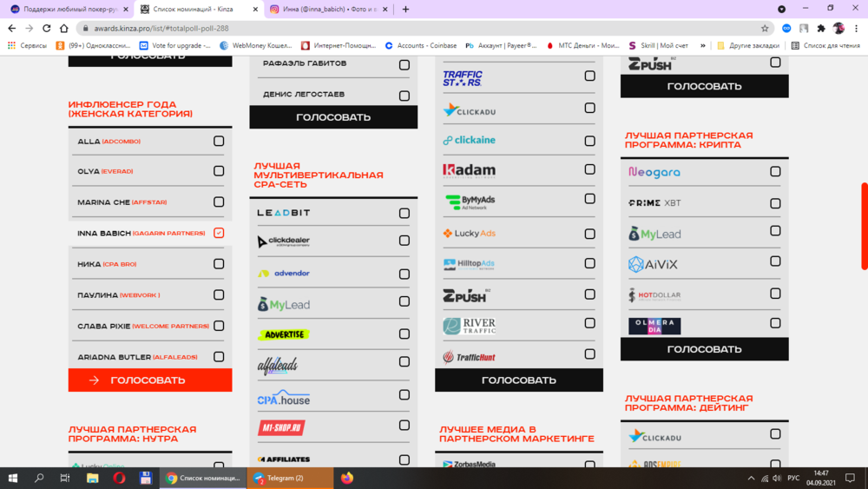
Task: Bookmark this page with the star icon
Action: click(765, 29)
